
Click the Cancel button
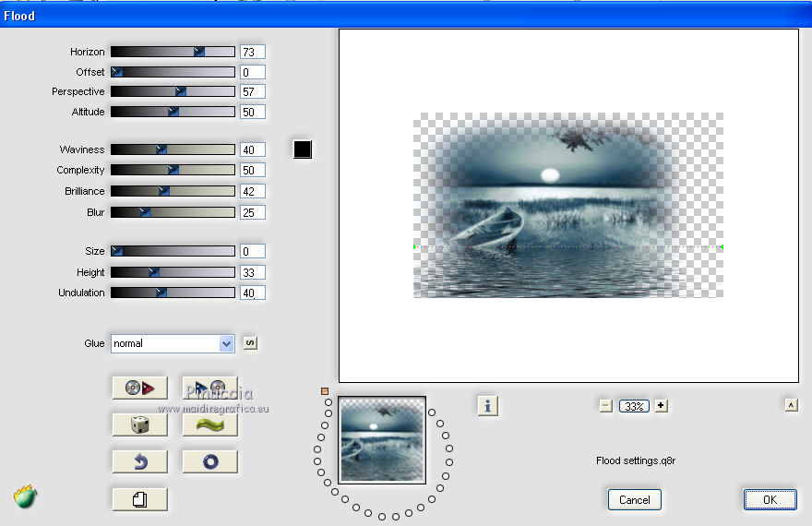635,499
